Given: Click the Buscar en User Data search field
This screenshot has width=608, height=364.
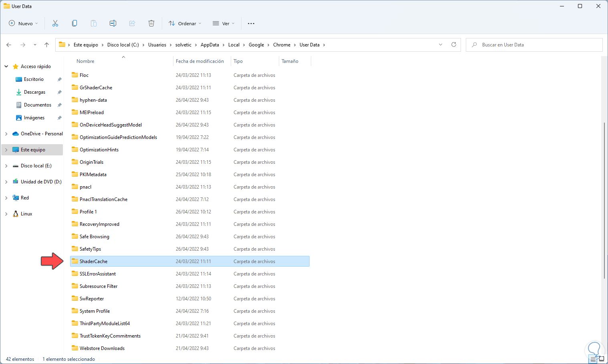Looking at the screenshot, I should pos(534,45).
